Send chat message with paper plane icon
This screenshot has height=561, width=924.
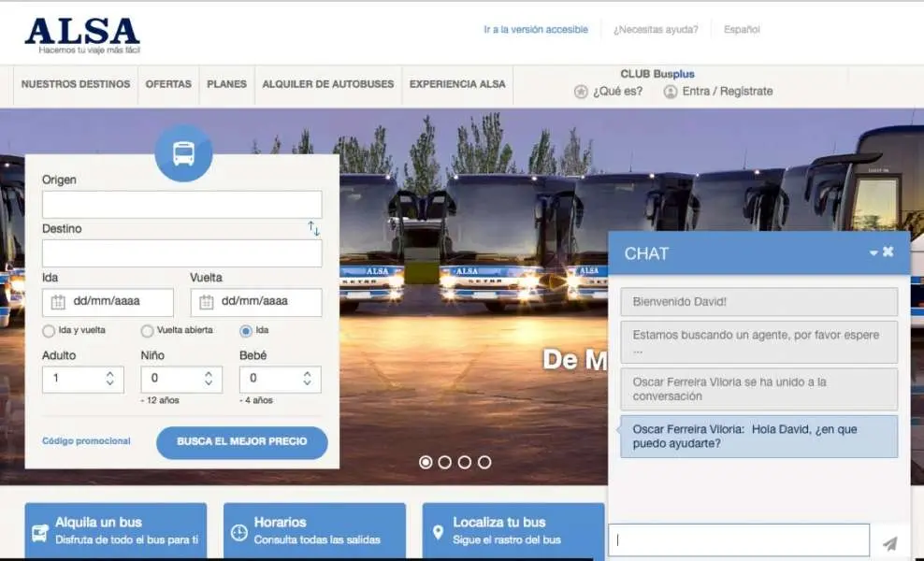pos(889,542)
